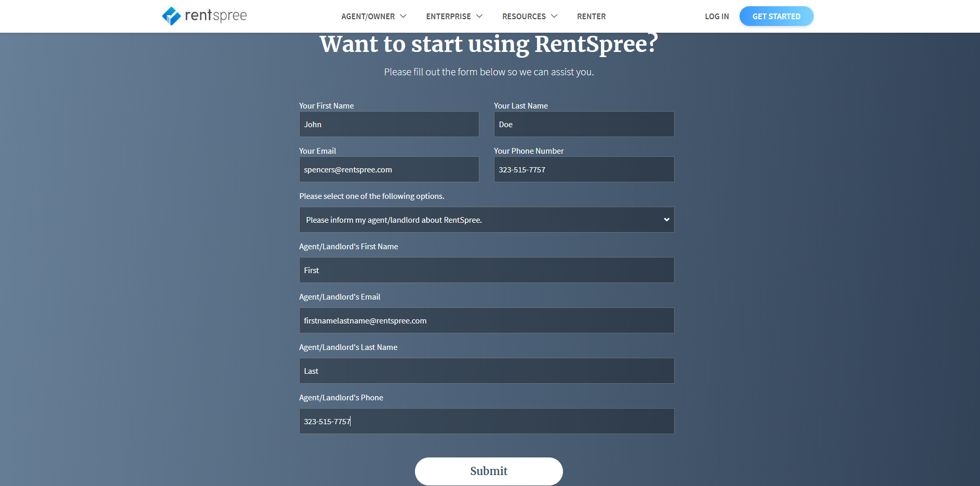This screenshot has height=486, width=980.
Task: Click the Agent/Landlord's First Name field
Action: (x=487, y=270)
